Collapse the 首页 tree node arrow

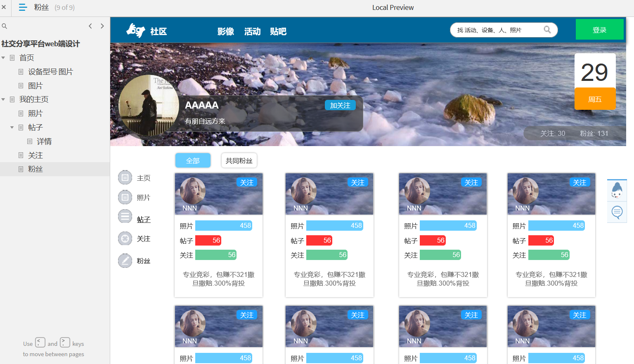tap(3, 58)
